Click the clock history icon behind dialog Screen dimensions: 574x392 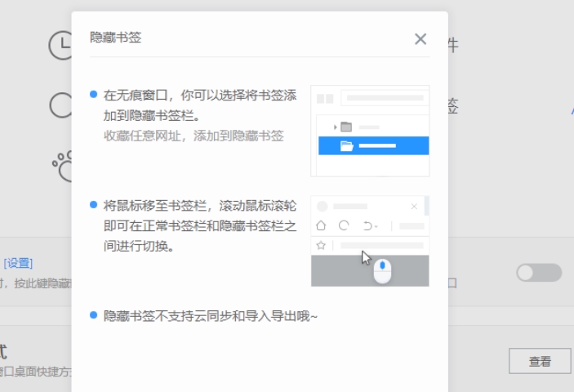click(60, 46)
